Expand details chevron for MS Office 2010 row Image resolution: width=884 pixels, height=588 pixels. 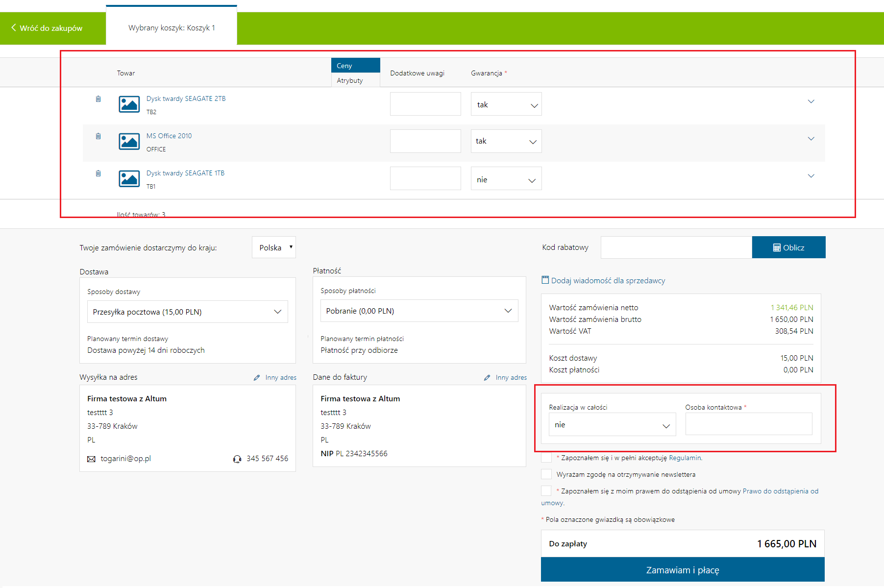pyautogui.click(x=811, y=139)
